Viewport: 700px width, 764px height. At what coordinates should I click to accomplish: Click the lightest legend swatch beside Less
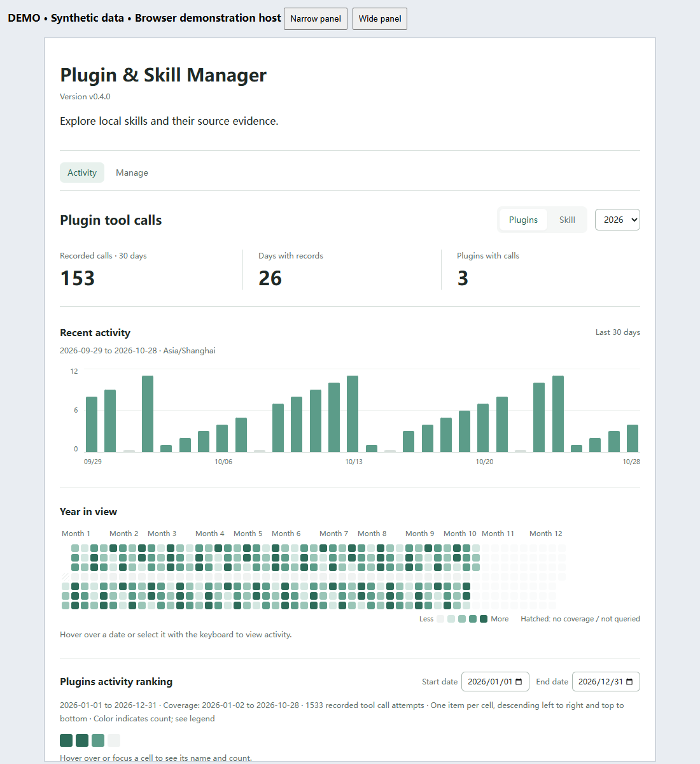tap(440, 619)
